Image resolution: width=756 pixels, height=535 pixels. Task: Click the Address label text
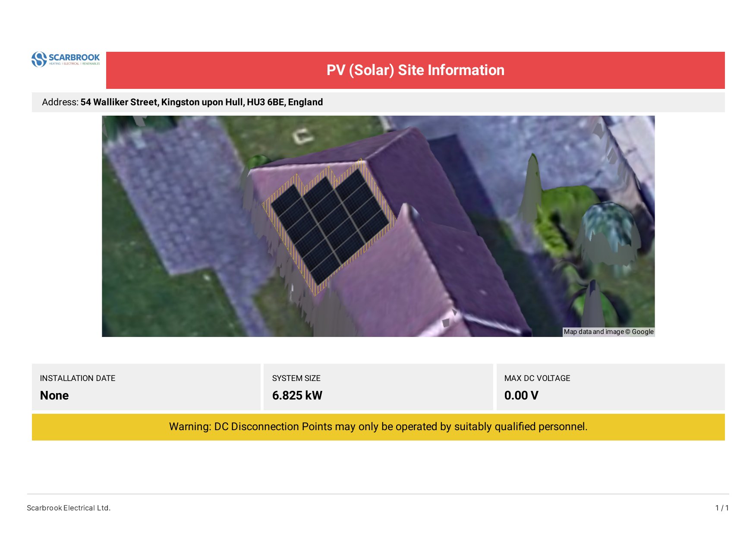tap(60, 102)
